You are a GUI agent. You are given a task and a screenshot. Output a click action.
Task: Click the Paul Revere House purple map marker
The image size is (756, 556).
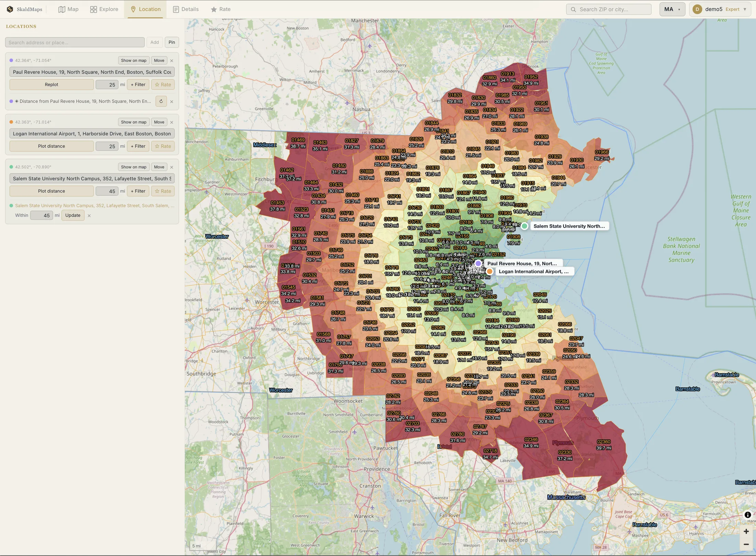pyautogui.click(x=478, y=263)
